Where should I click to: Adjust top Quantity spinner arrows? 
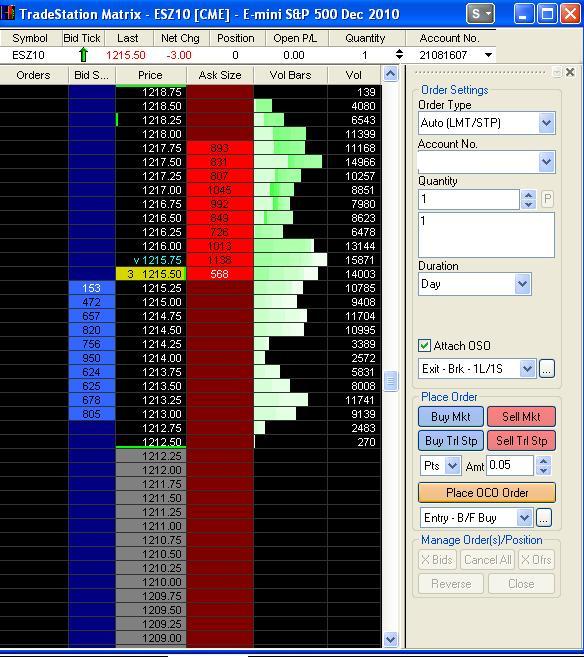tap(399, 54)
